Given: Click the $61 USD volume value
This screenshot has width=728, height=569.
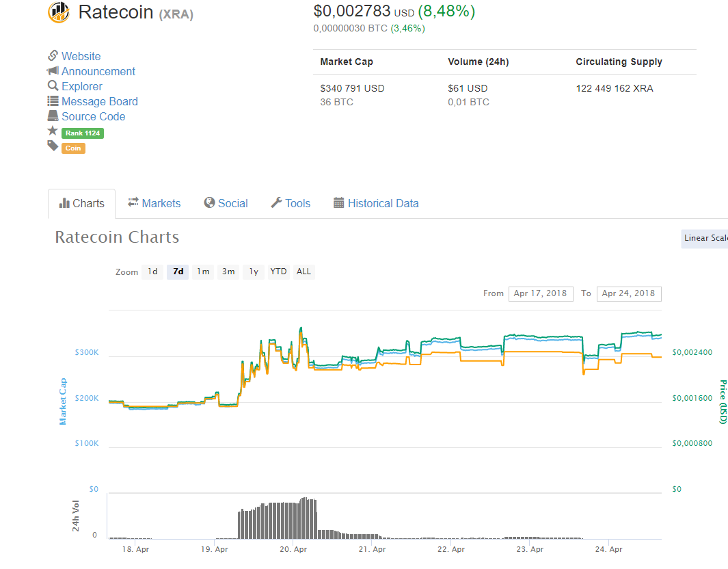Looking at the screenshot, I should (468, 88).
